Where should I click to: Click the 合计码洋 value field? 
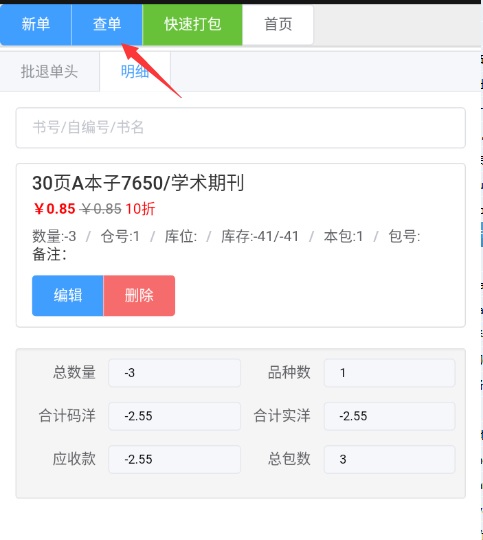click(174, 416)
